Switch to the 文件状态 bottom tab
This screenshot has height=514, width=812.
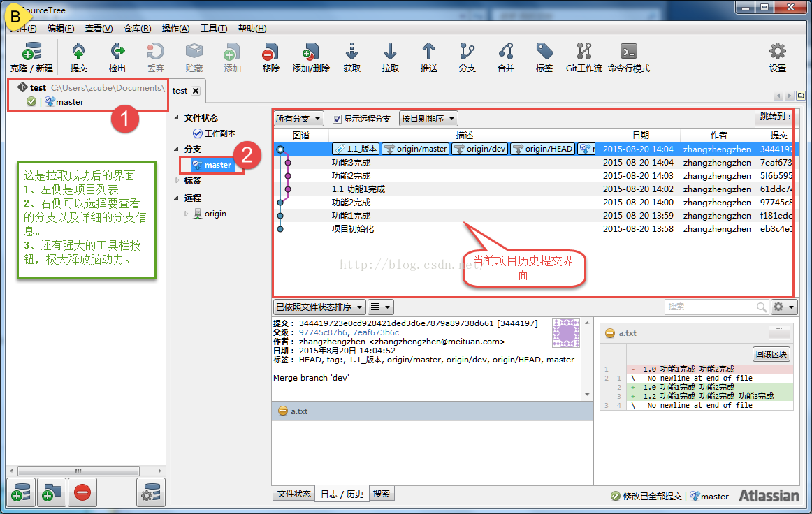(293, 494)
